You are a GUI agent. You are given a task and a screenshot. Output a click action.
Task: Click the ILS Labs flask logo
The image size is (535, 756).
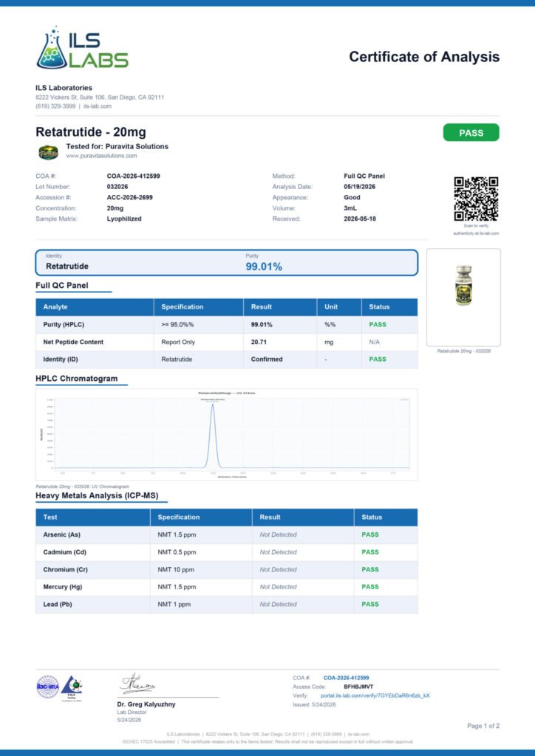[x=83, y=48]
